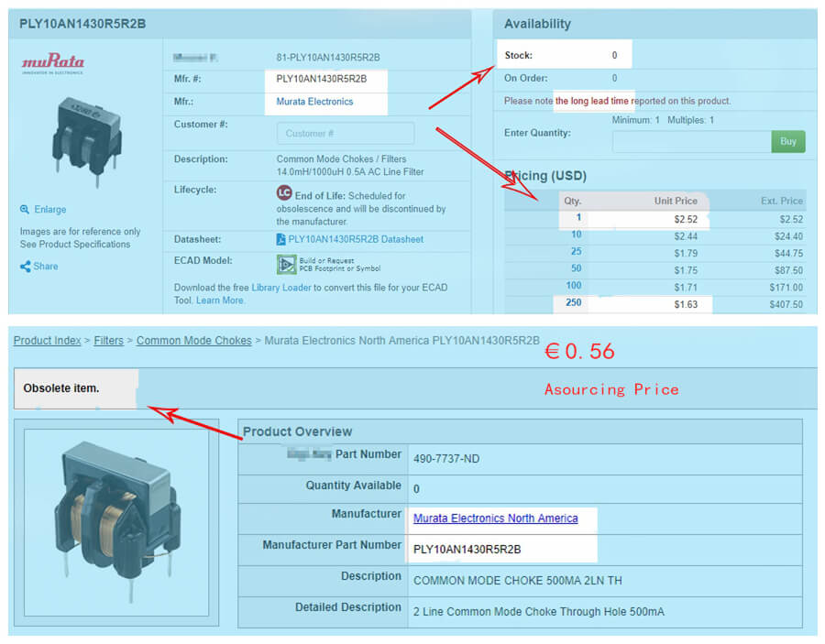Click the $407.50 extended price

click(786, 304)
